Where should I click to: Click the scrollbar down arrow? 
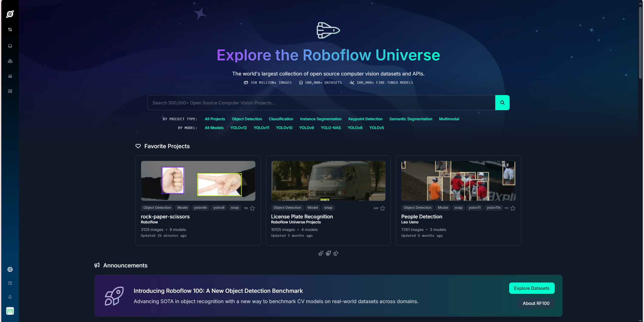[x=640, y=320]
